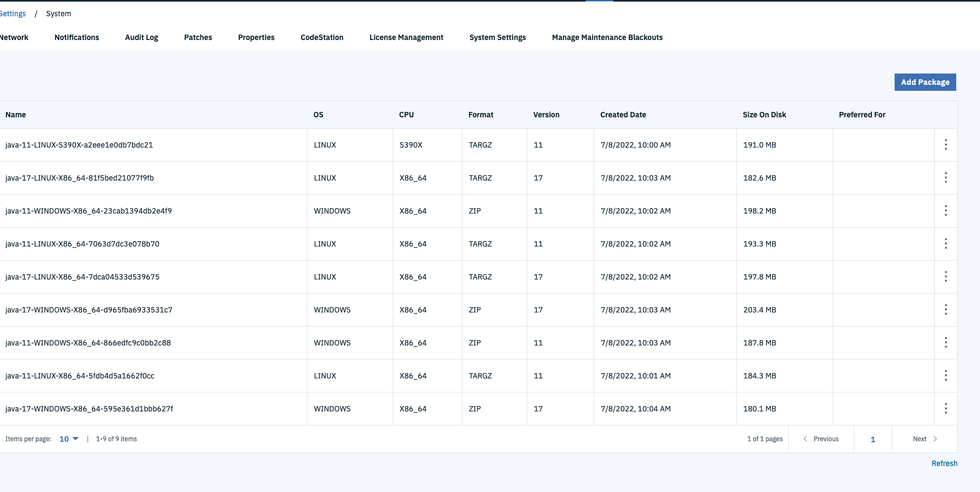Sort table by Created Date column

(623, 115)
